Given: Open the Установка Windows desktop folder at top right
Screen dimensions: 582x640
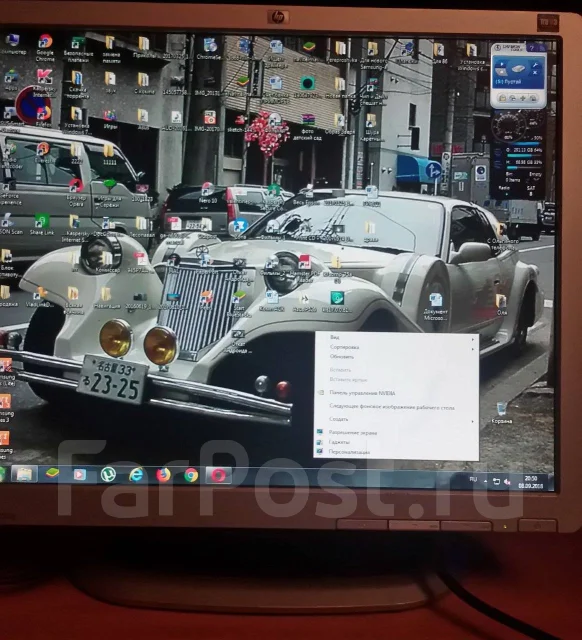Looking at the screenshot, I should 472,56.
